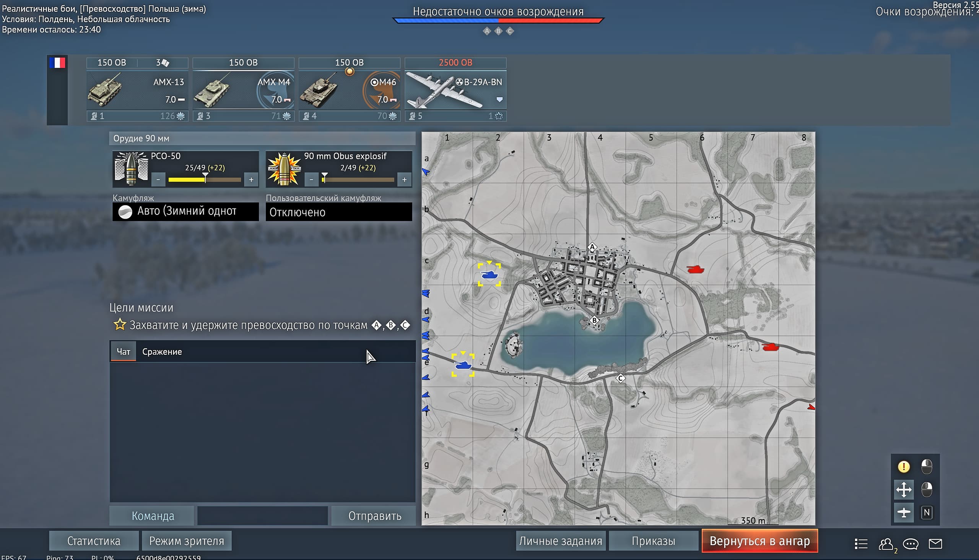Select capture point B on the map
979x560 pixels.
click(x=594, y=320)
